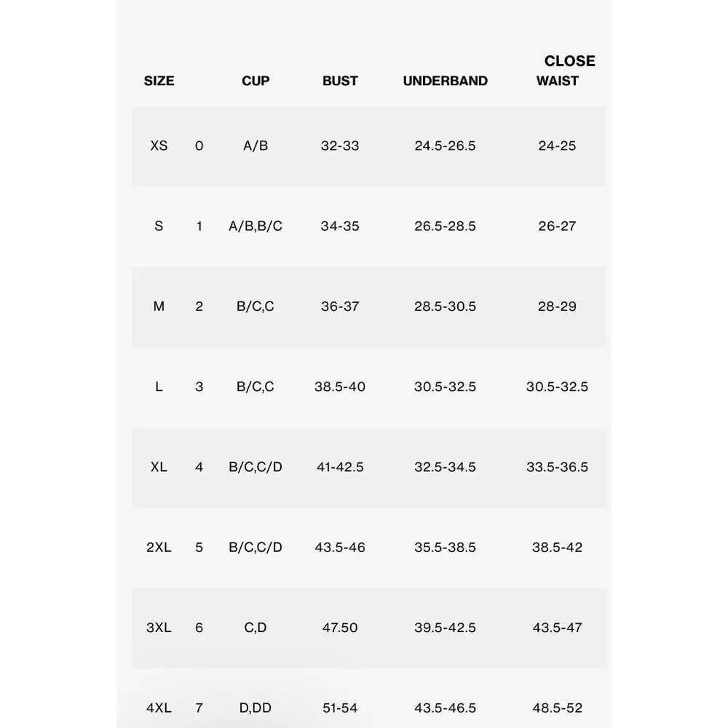This screenshot has width=728, height=728.
Task: Click close waist value 48.5-52
Action: pyautogui.click(x=557, y=708)
